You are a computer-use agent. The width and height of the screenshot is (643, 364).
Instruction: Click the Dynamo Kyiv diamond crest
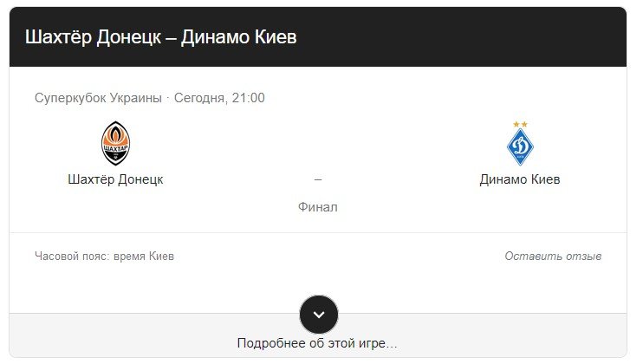(x=520, y=146)
